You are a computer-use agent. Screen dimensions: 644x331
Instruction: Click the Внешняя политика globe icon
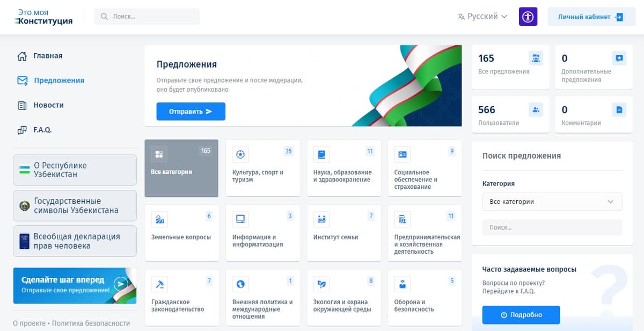(x=240, y=284)
